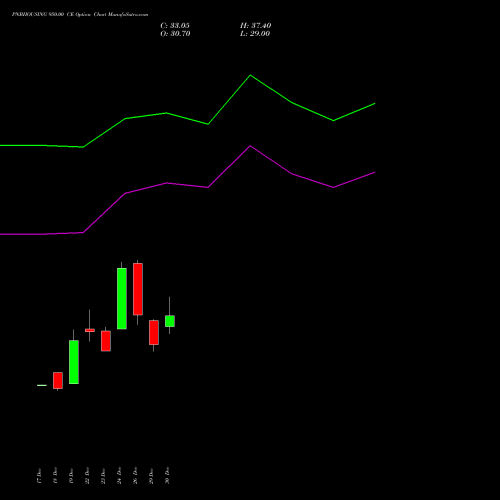
Task: Click the 17 Dec date label
Action: pyautogui.click(x=39, y=476)
